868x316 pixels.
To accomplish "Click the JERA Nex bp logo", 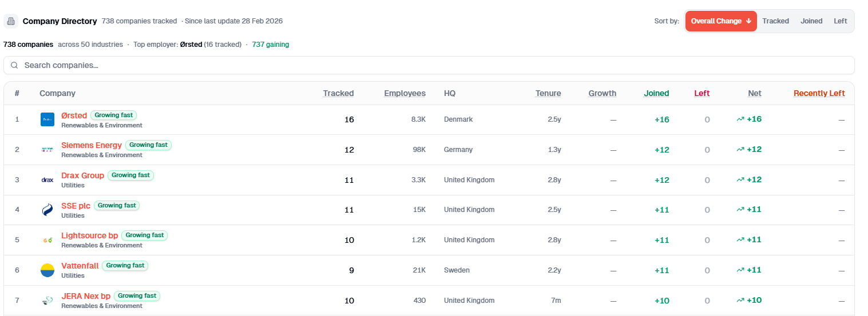I will pos(47,301).
